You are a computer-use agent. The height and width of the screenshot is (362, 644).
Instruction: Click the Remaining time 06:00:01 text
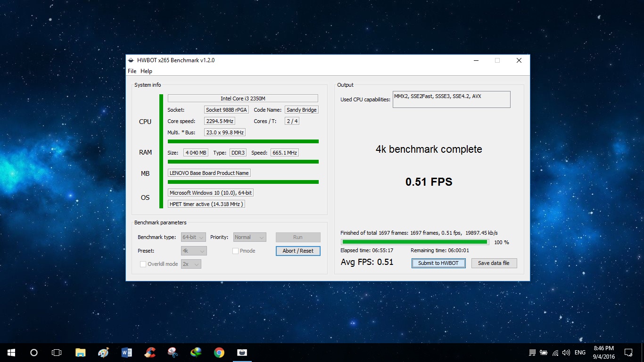[440, 251]
